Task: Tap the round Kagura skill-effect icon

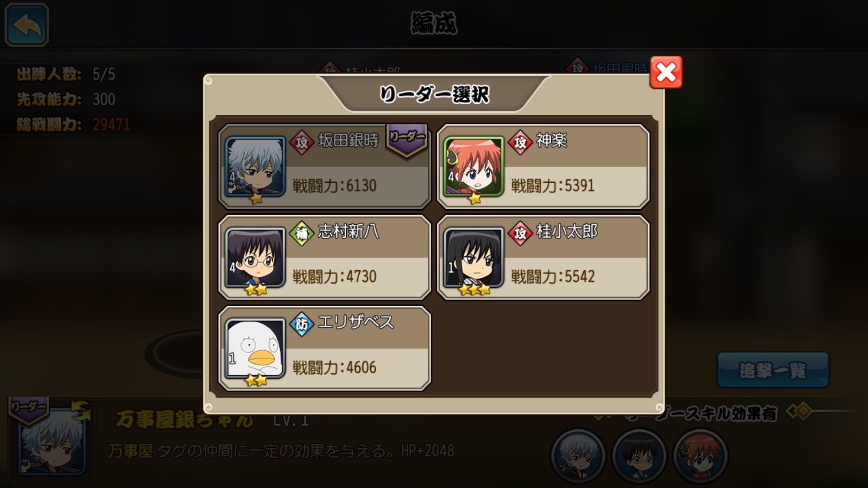Action: click(x=701, y=456)
